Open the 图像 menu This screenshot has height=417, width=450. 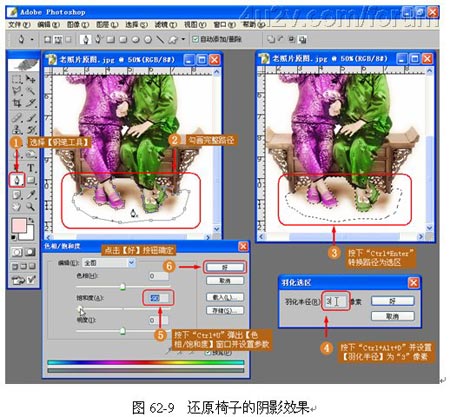[78, 24]
